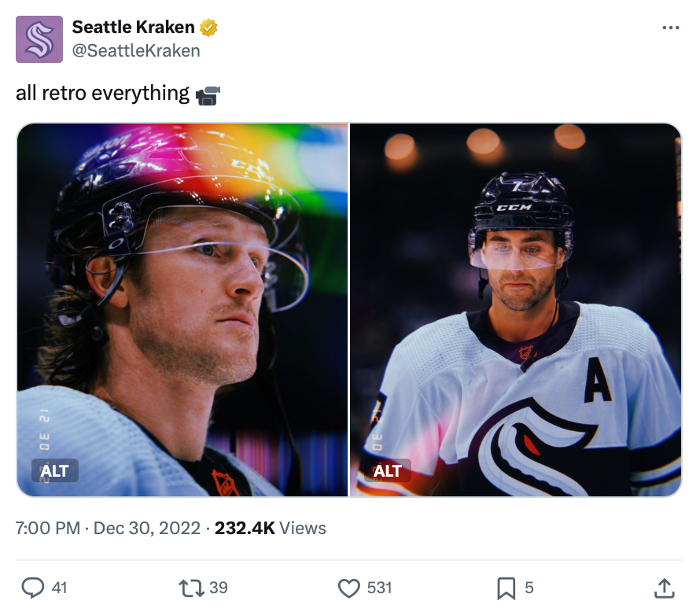Show ALT text on right photo
The width and height of the screenshot is (700, 612).
click(x=388, y=470)
